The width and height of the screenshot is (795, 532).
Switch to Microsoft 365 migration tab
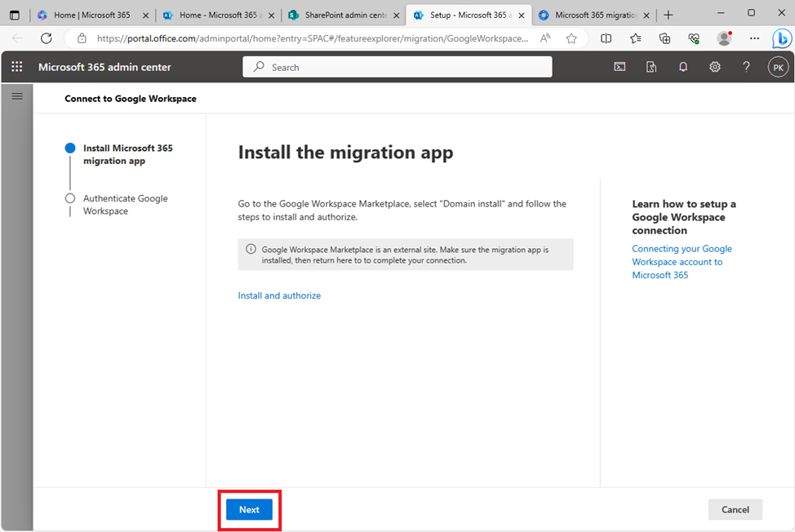coord(594,16)
